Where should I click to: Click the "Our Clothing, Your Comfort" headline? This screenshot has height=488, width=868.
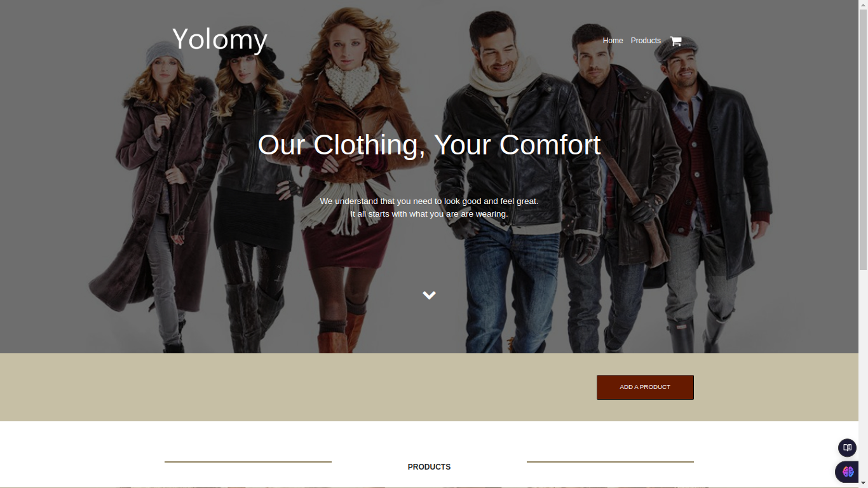point(429,145)
